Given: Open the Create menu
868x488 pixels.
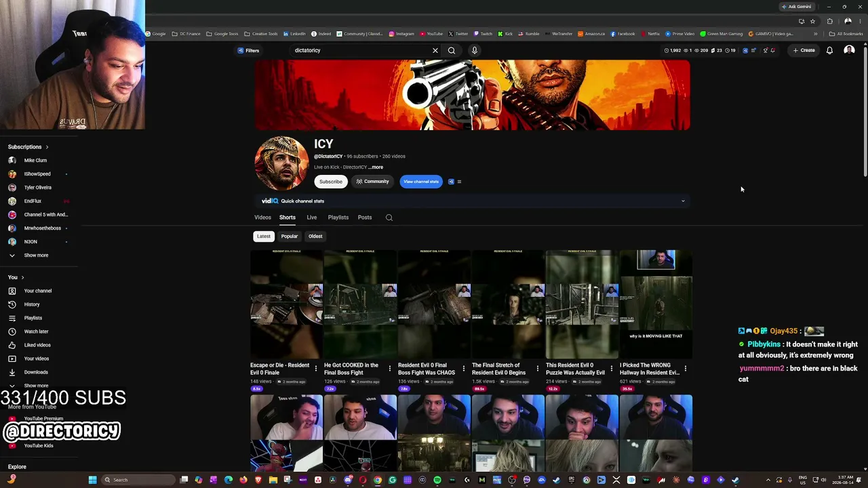Looking at the screenshot, I should 804,50.
